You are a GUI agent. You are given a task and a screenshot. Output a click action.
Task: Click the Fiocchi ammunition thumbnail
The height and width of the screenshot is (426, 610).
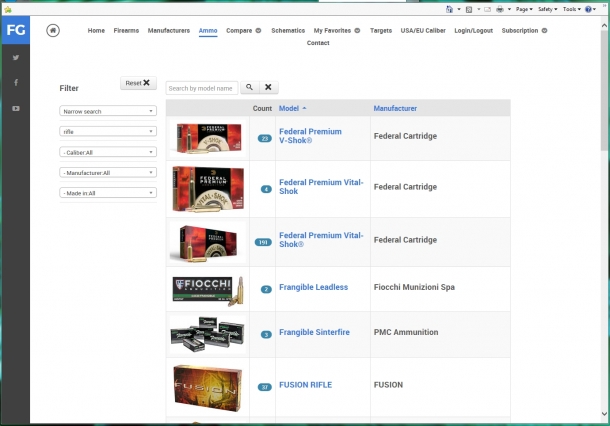click(208, 290)
